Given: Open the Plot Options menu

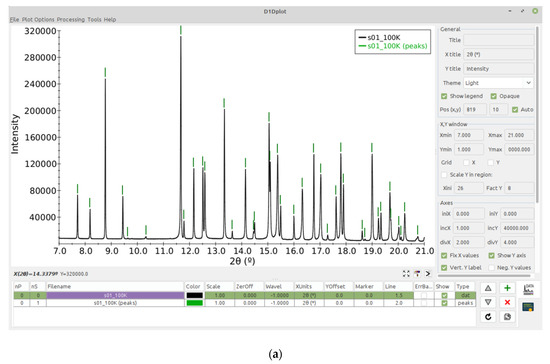Looking at the screenshot, I should tap(38, 20).
